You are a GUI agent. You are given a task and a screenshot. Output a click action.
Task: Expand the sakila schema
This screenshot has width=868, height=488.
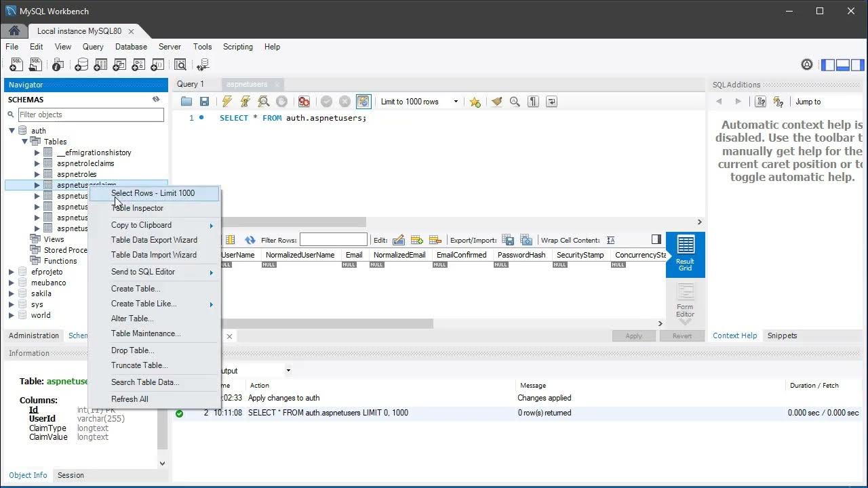tap(12, 293)
